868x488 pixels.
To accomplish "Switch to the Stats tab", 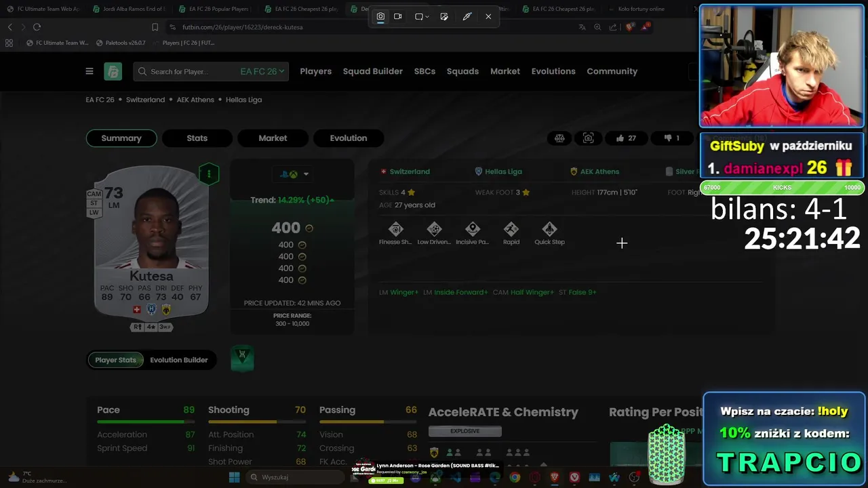I will (197, 138).
